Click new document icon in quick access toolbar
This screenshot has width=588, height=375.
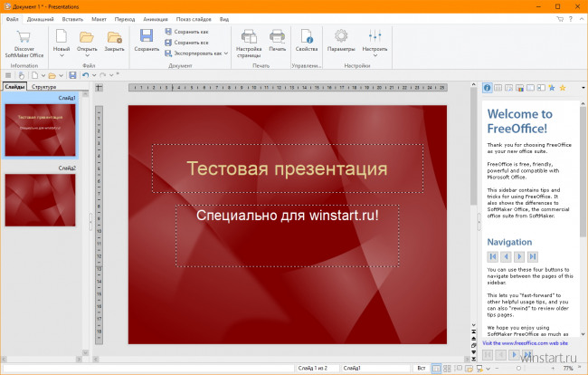(x=34, y=75)
